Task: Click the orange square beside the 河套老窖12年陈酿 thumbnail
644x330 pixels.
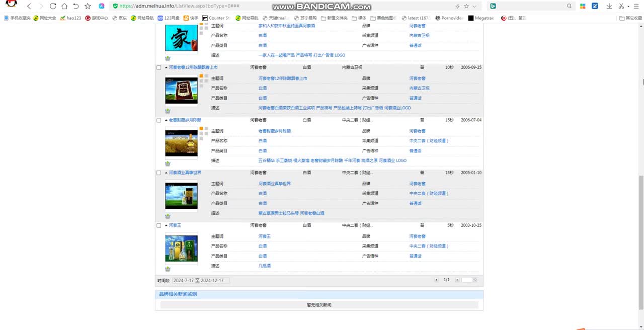Action: 201,76
